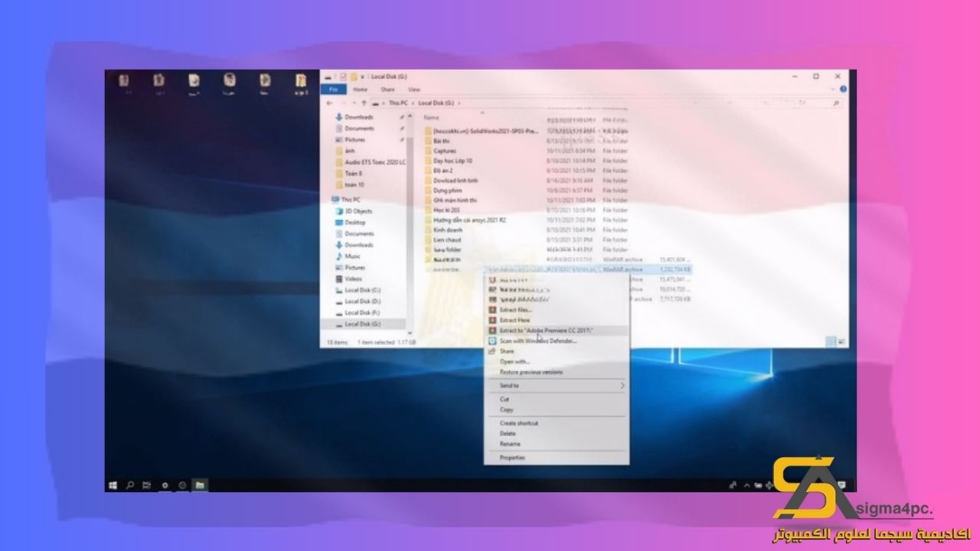
Task: Choose Extract Here from context menu
Action: [557, 320]
